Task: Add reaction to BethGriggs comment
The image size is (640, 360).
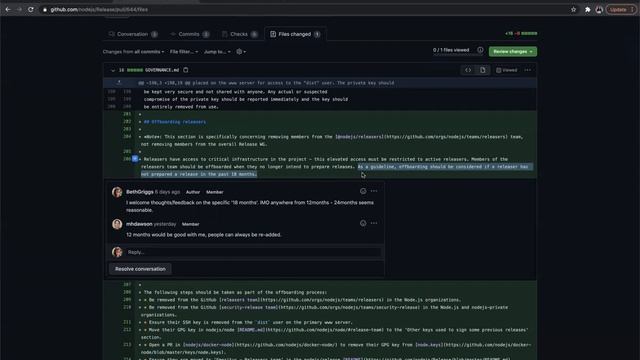Action: click(x=363, y=191)
